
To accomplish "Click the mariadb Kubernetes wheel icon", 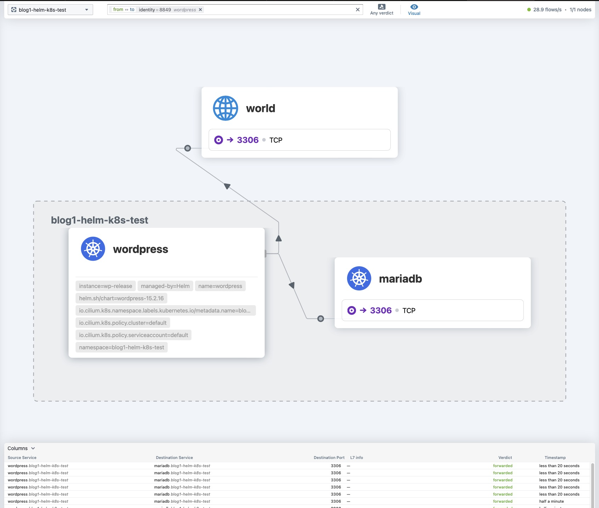I will pyautogui.click(x=359, y=278).
